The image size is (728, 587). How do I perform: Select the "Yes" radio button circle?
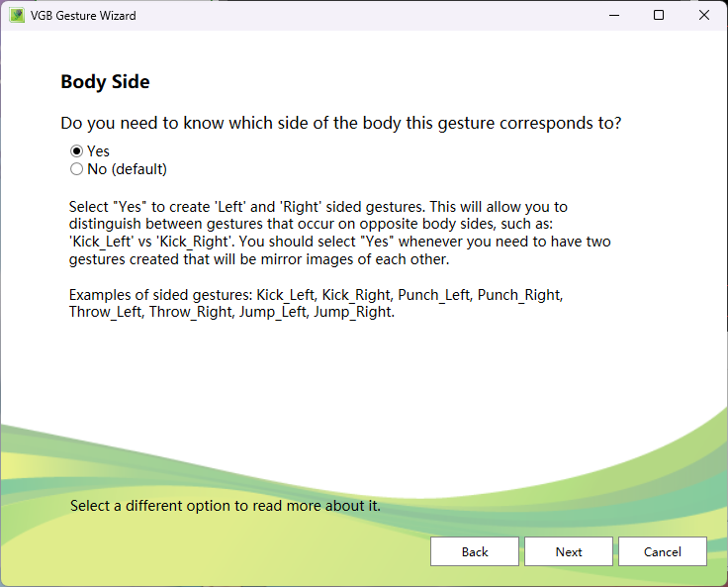76,151
